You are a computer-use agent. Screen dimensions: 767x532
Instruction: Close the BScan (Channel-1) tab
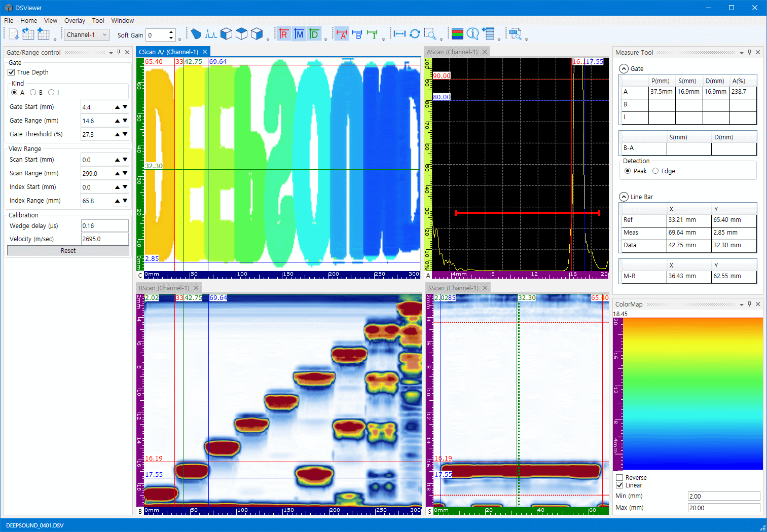click(x=196, y=288)
